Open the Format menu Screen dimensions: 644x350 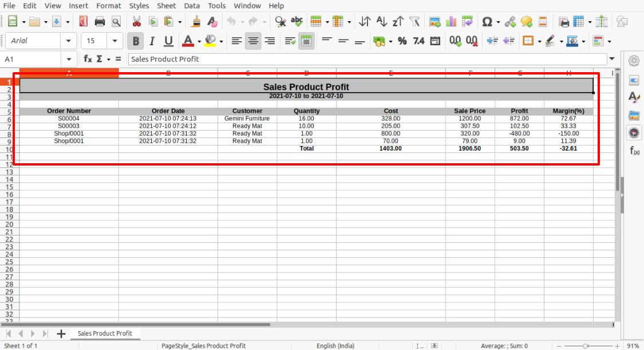(108, 6)
